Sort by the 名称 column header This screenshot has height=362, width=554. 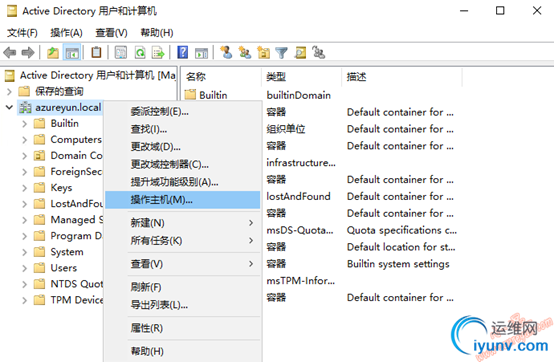[221, 77]
